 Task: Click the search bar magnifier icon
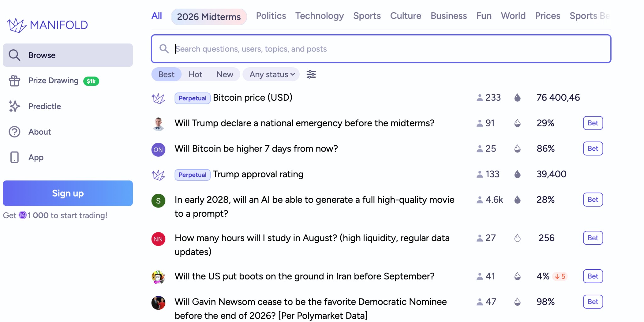164,49
